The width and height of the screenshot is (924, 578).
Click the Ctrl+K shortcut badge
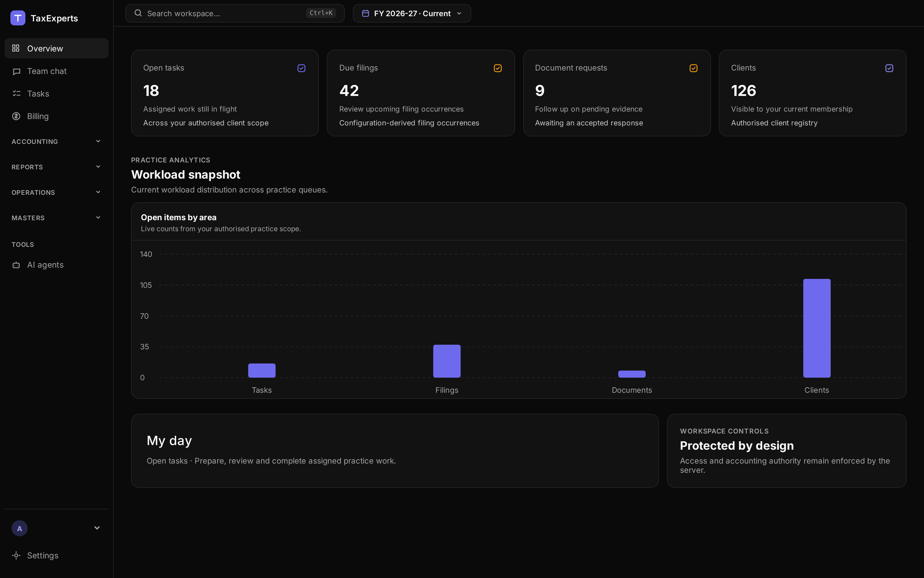click(321, 13)
